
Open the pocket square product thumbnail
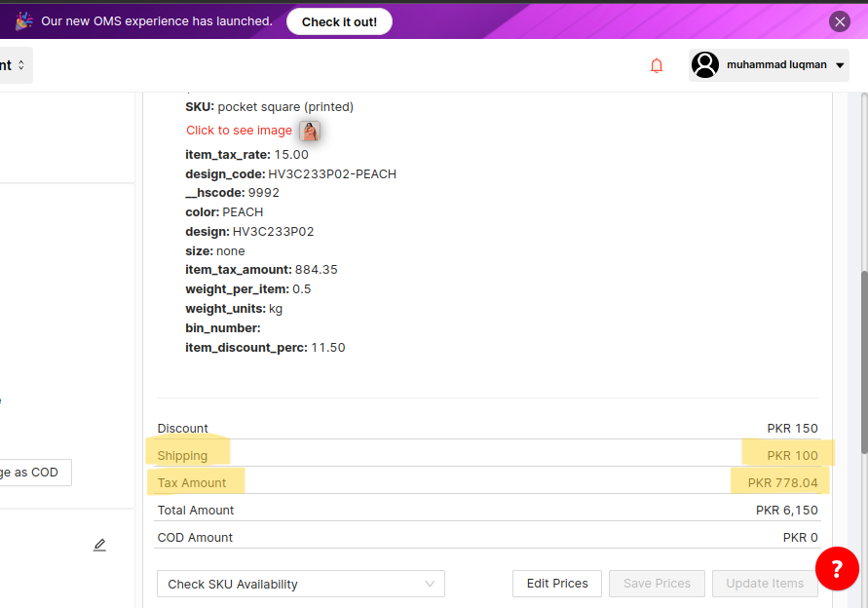[x=310, y=131]
